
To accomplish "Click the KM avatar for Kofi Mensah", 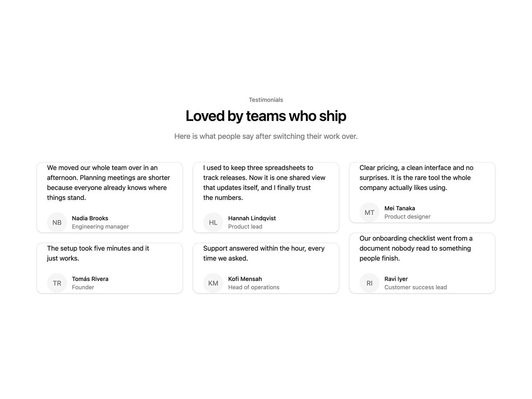I will (213, 283).
